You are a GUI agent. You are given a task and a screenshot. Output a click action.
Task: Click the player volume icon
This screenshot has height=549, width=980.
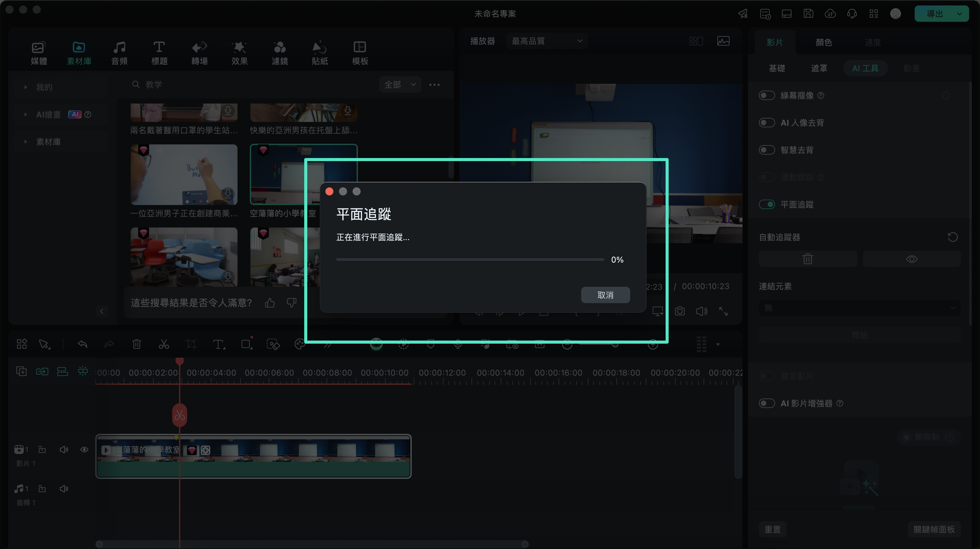tap(701, 311)
